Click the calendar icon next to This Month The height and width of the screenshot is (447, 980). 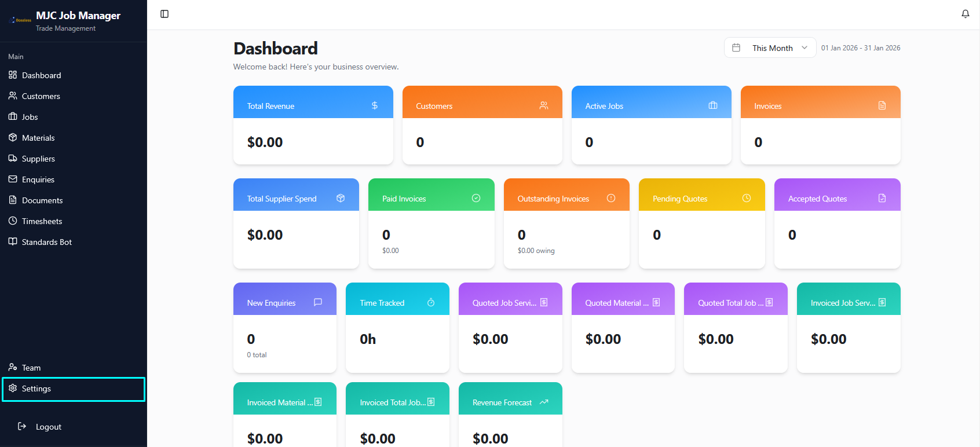tap(737, 47)
